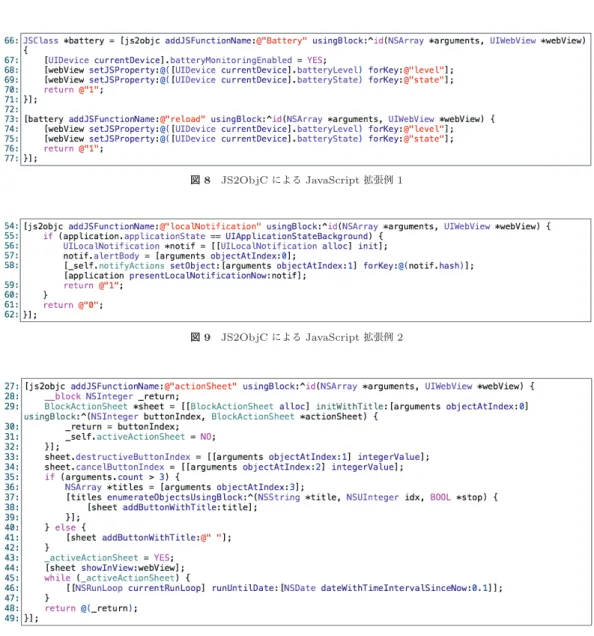Click line number 66:

click(x=11, y=41)
